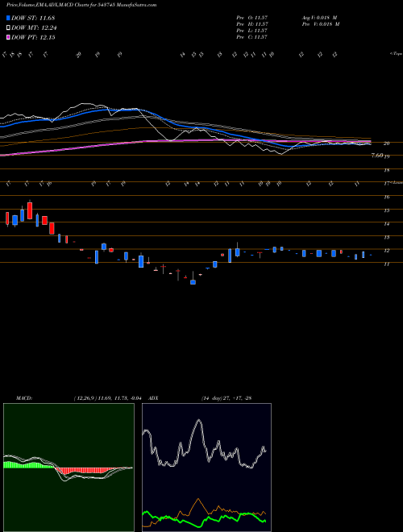
Task: Click ADX values '(14 day) 27, +17, -28'
Action: point(226,398)
